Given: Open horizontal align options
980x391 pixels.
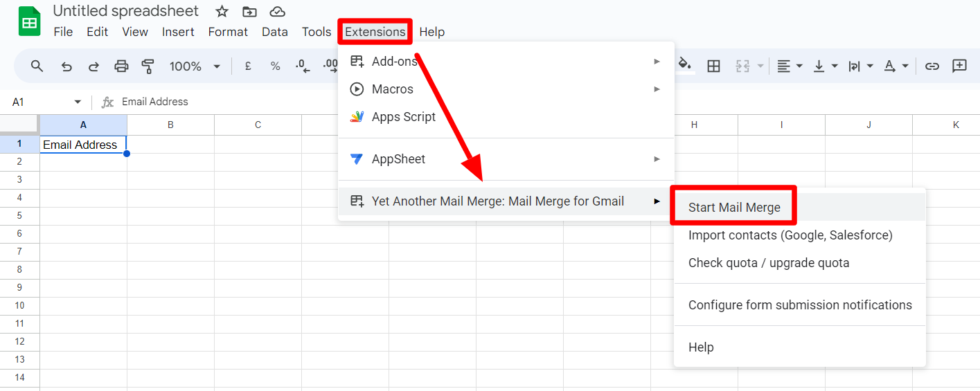Looking at the screenshot, I should click(x=789, y=66).
